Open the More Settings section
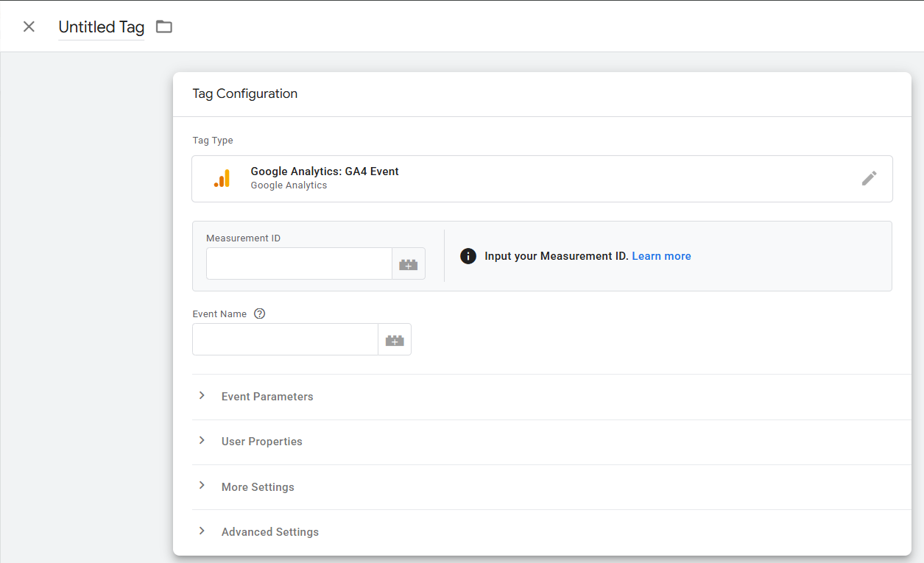 [258, 487]
